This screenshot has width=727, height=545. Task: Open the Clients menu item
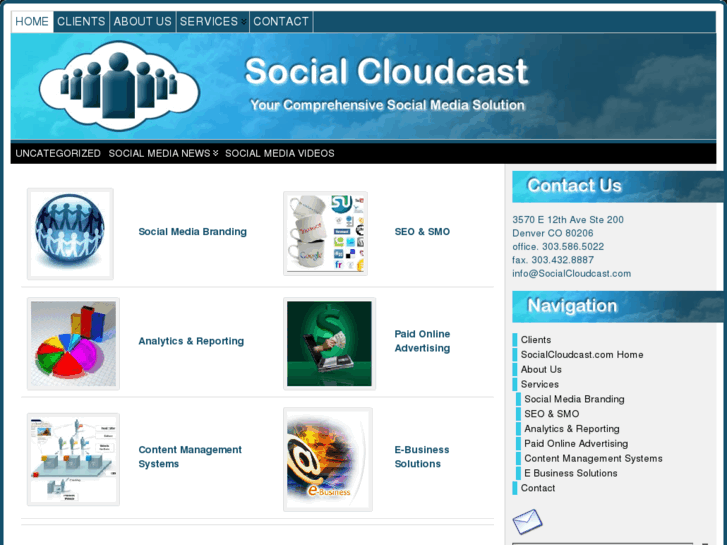coord(81,22)
